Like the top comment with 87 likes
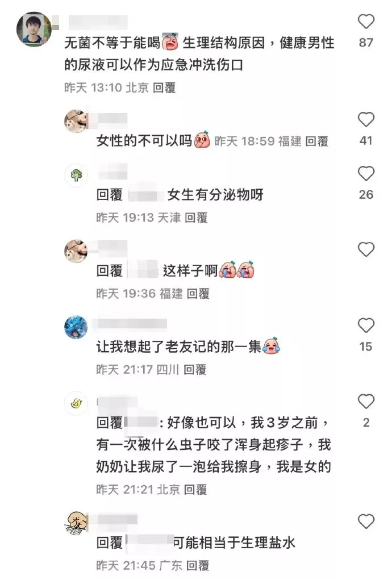Image resolution: width=392 pixels, height=580 pixels. (366, 21)
